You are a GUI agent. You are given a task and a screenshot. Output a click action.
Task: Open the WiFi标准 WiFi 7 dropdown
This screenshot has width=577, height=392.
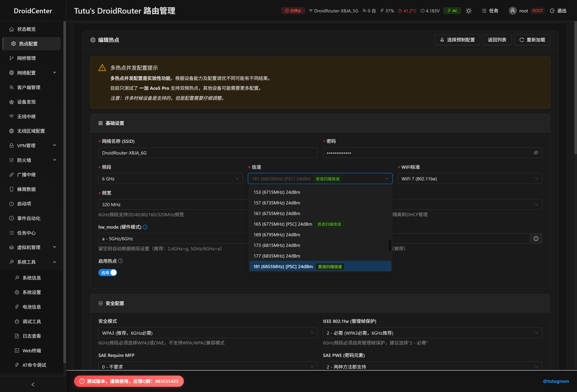click(x=470, y=179)
